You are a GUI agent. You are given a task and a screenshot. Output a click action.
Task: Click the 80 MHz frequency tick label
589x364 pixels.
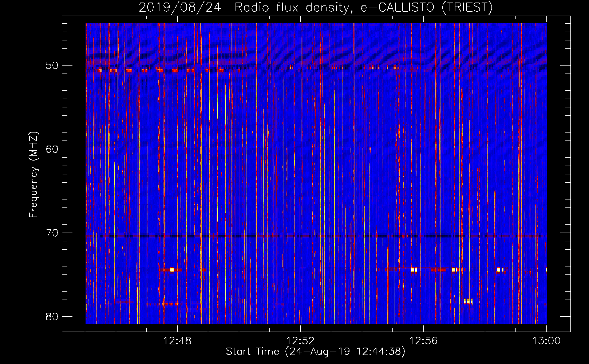pos(52,317)
